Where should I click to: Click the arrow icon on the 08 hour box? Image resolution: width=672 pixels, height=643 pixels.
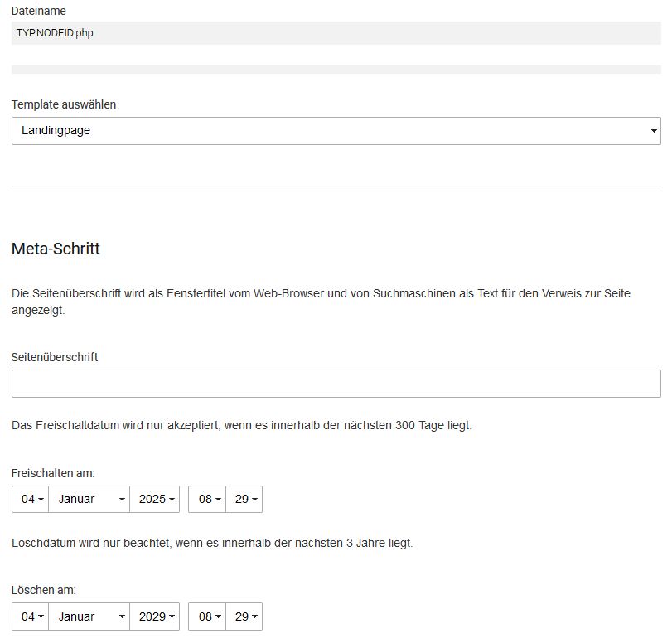click(218, 499)
